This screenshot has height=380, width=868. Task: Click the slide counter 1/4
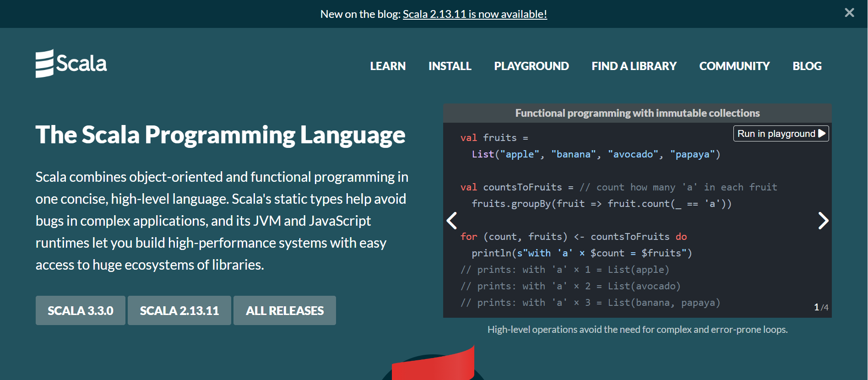click(x=821, y=307)
